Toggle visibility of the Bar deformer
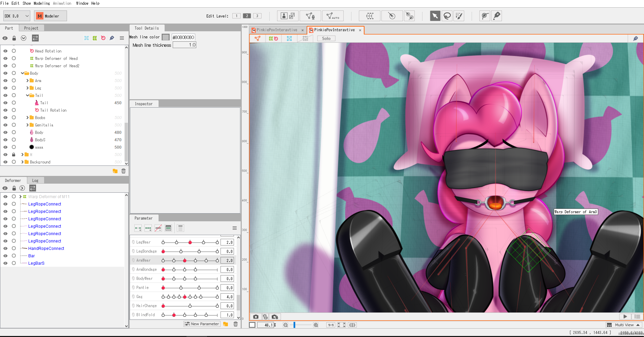Viewport: 644px width, 337px height. pos(5,256)
